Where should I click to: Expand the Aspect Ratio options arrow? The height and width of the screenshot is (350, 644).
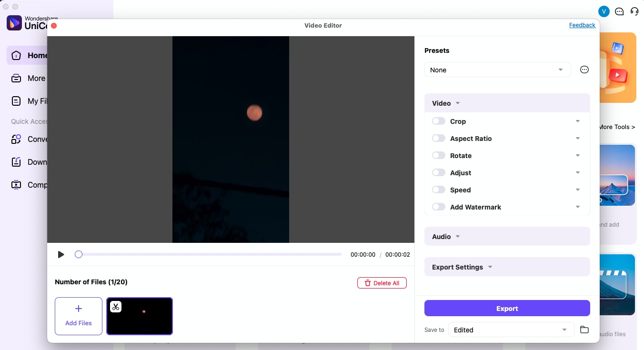[x=578, y=139]
